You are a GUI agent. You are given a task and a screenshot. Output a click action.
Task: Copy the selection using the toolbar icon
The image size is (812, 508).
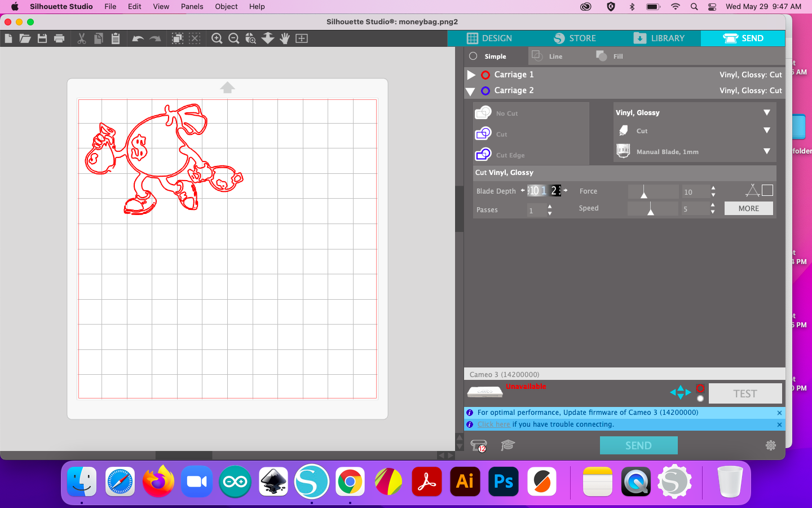98,38
